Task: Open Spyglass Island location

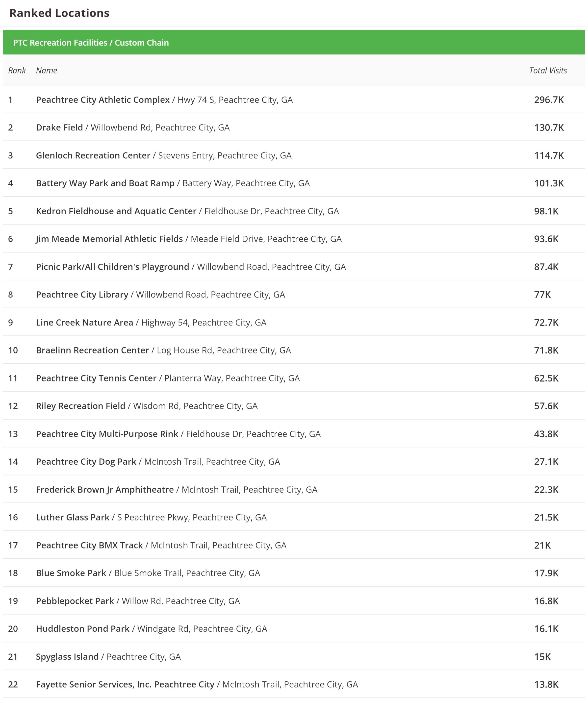Action: click(x=67, y=657)
